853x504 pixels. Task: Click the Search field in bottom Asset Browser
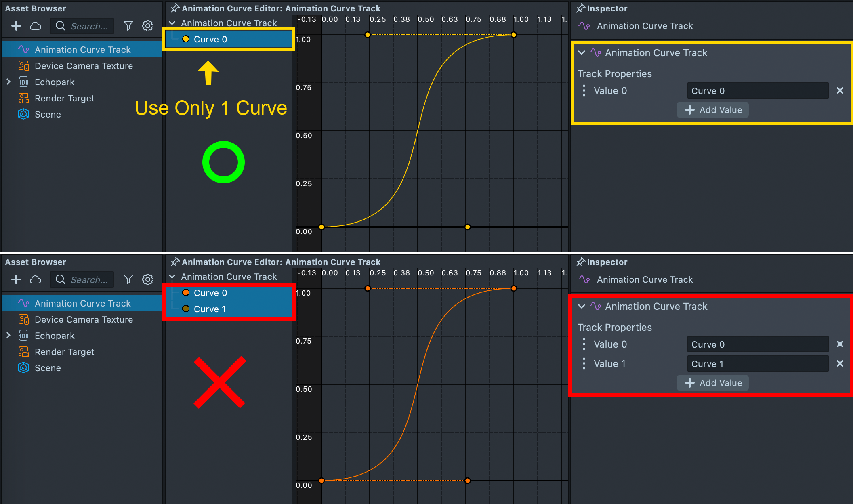pyautogui.click(x=89, y=280)
